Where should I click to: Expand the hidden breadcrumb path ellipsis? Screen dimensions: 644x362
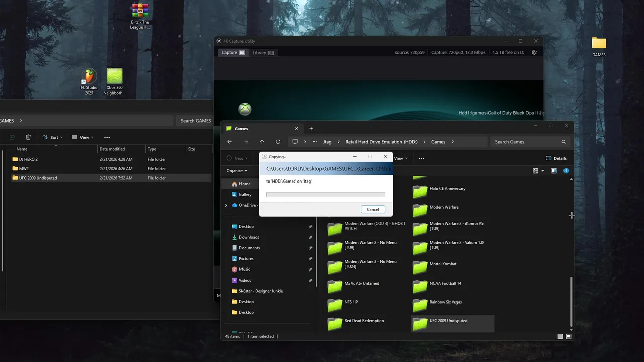coord(315,142)
